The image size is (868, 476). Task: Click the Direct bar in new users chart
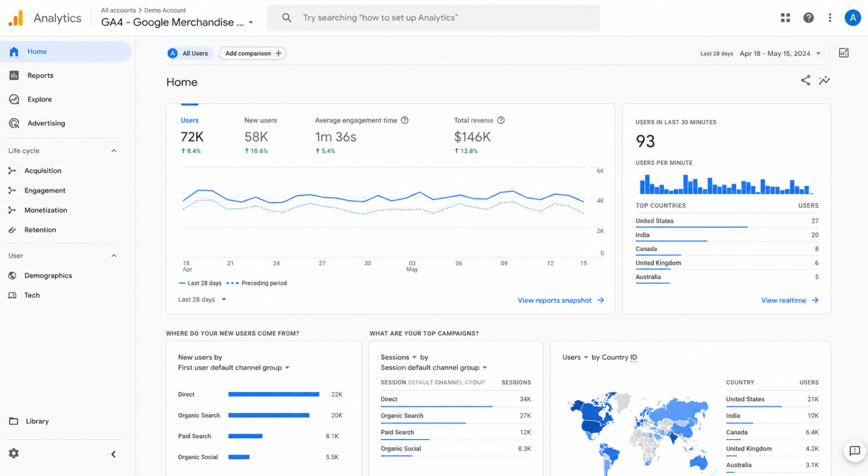(x=273, y=394)
